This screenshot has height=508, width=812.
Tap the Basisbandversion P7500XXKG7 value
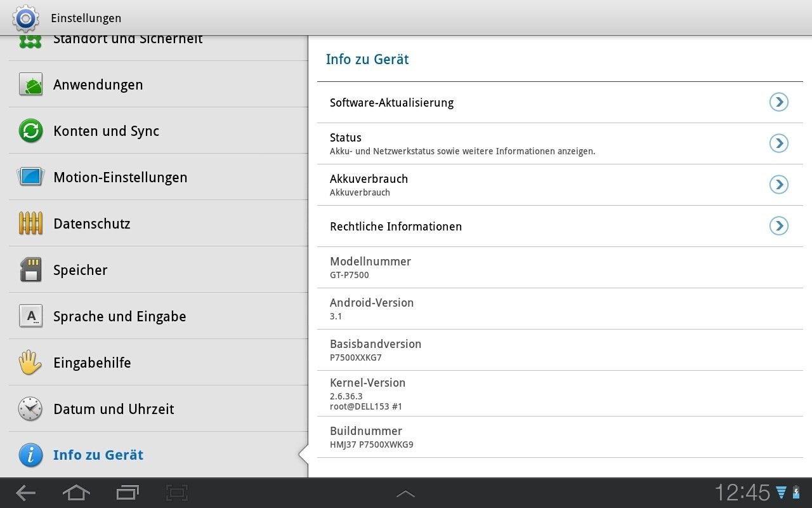[x=355, y=358]
